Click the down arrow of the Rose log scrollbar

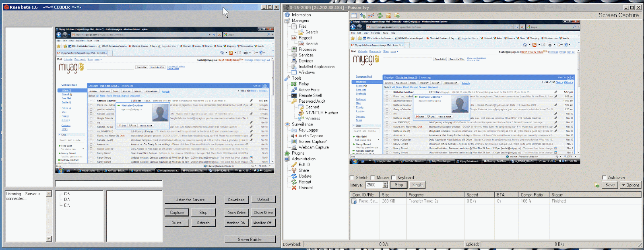[49, 239]
